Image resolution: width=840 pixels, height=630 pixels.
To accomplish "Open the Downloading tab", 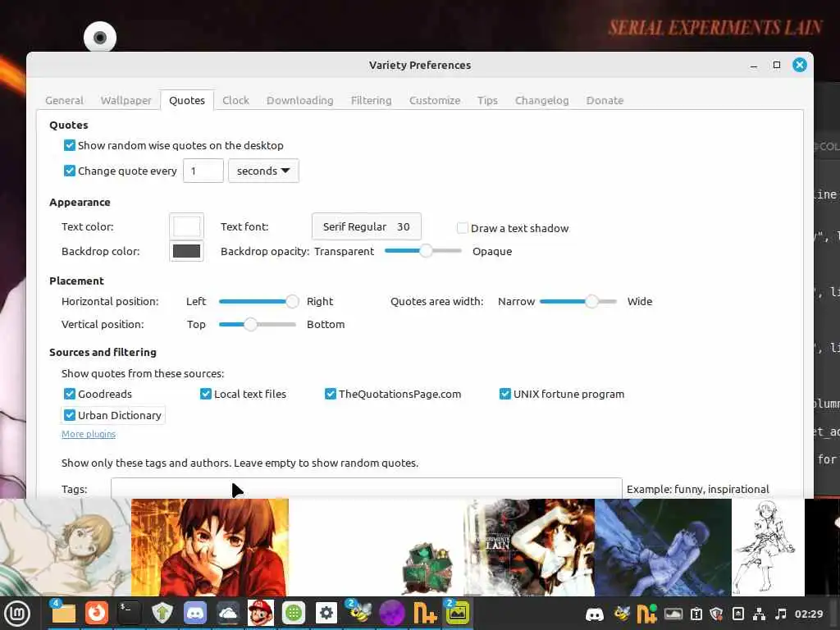I will (300, 100).
